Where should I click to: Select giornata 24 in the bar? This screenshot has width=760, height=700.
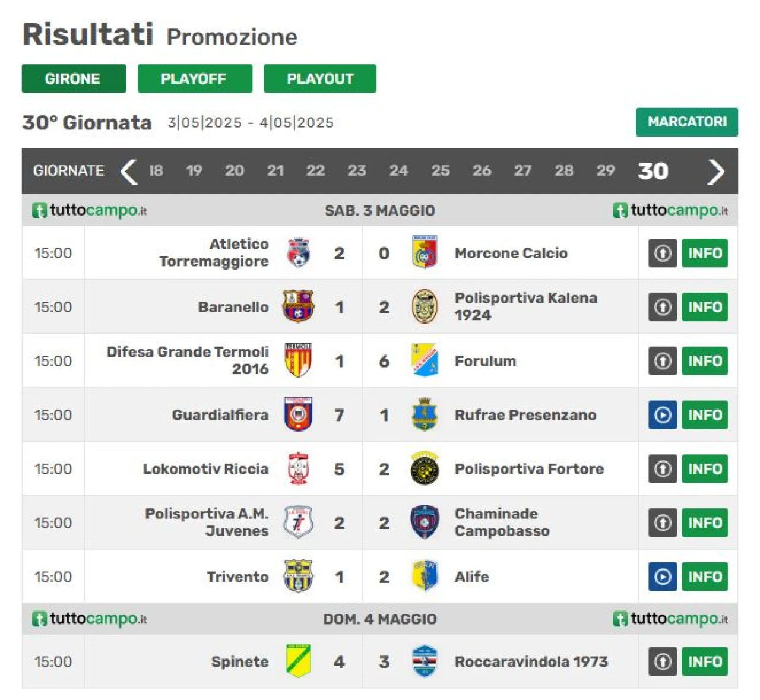[x=398, y=171]
